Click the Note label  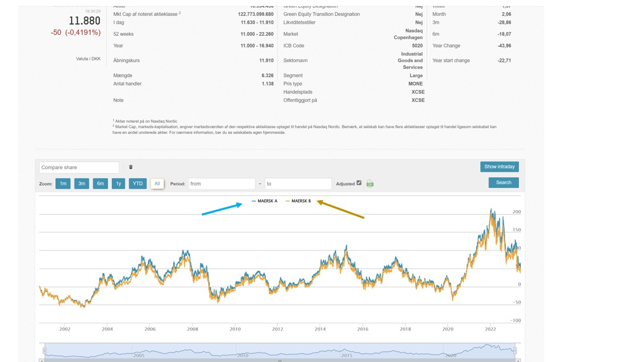pyautogui.click(x=118, y=100)
